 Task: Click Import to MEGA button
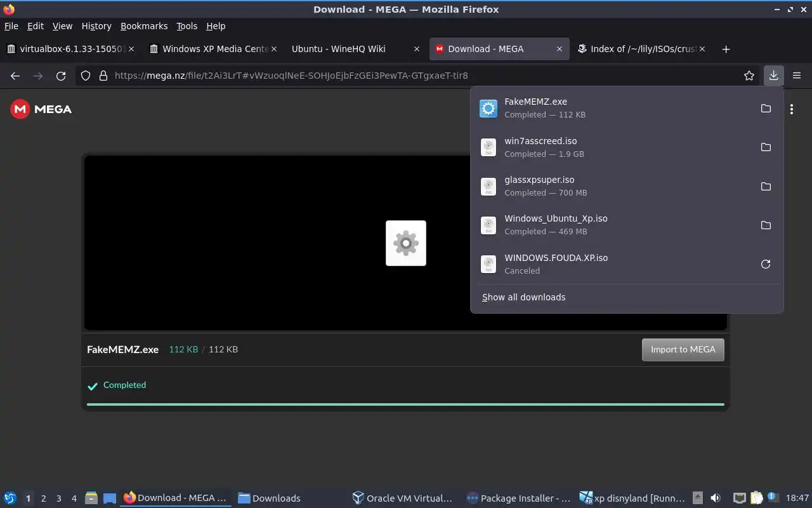click(683, 350)
